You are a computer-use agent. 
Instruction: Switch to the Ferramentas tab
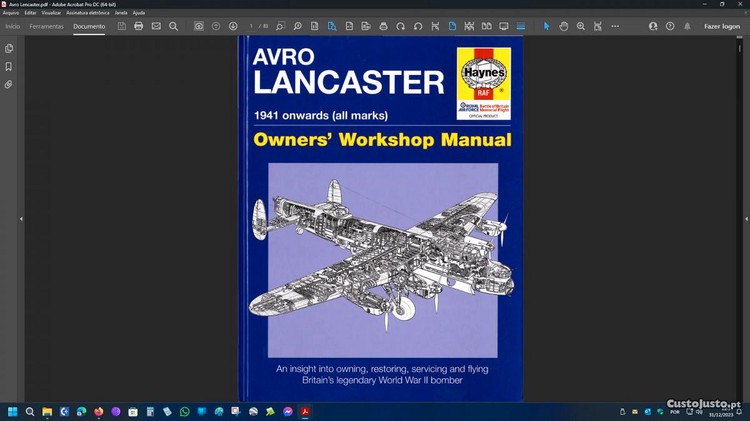(x=46, y=26)
